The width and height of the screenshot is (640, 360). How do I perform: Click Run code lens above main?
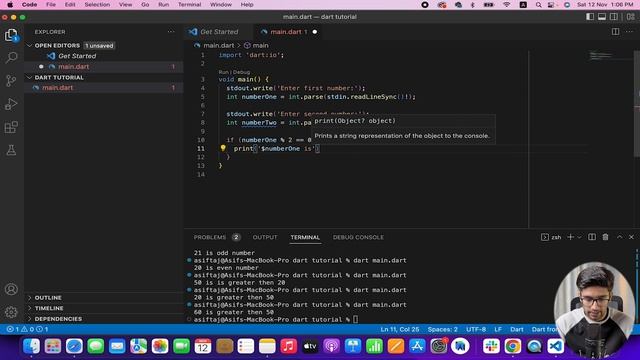(x=223, y=72)
